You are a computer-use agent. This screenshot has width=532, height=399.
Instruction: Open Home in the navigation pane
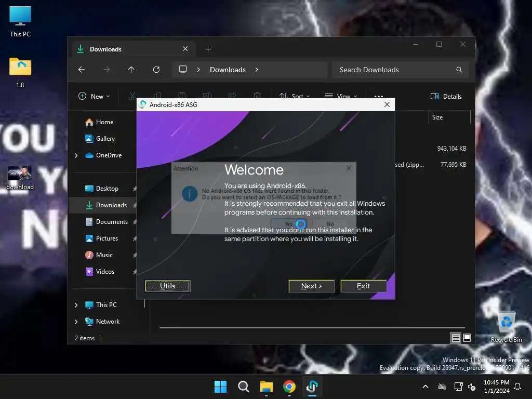pos(104,122)
